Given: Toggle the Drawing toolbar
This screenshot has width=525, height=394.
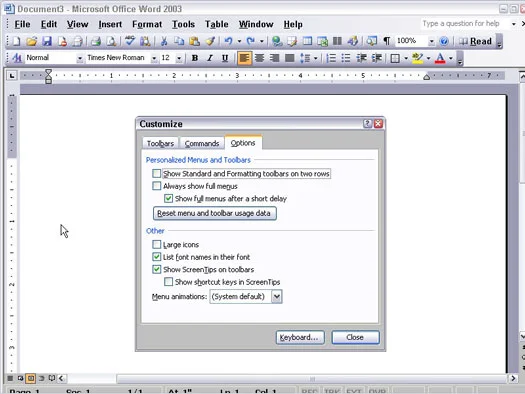Looking at the screenshot, I should (353, 42).
